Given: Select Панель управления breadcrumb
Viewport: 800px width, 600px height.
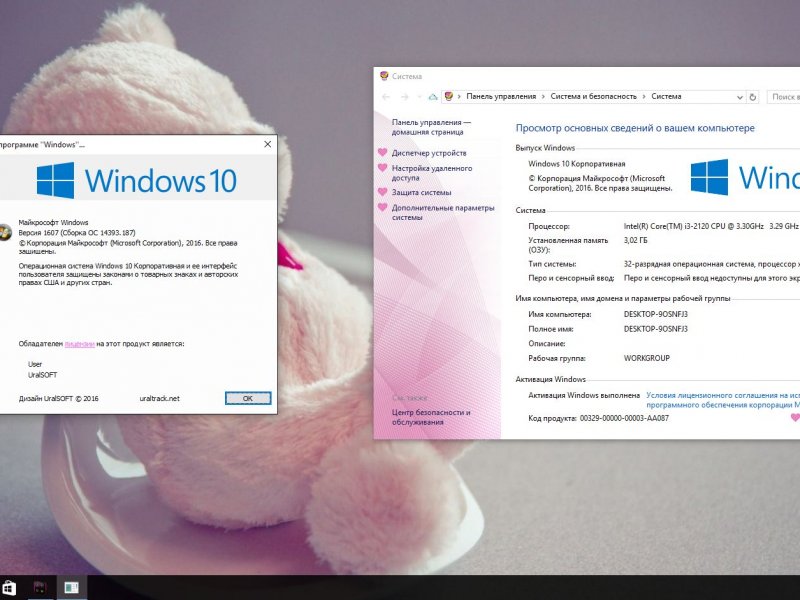Looking at the screenshot, I should click(501, 96).
